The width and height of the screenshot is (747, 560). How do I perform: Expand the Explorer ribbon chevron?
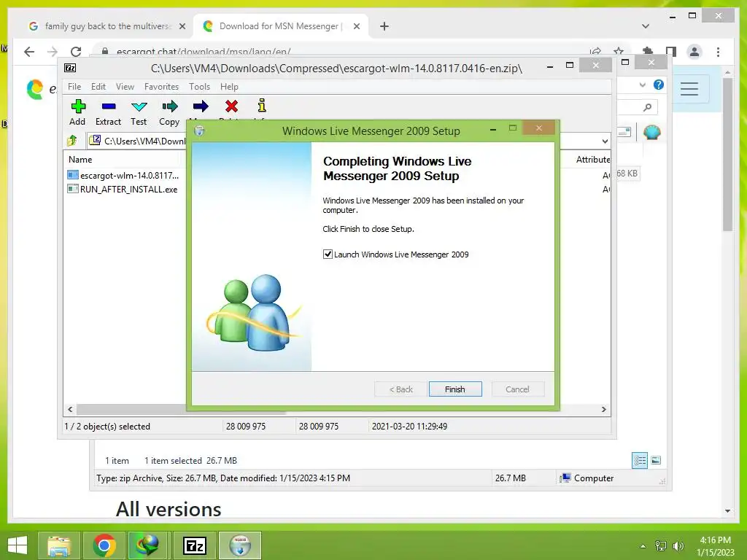[x=643, y=85]
